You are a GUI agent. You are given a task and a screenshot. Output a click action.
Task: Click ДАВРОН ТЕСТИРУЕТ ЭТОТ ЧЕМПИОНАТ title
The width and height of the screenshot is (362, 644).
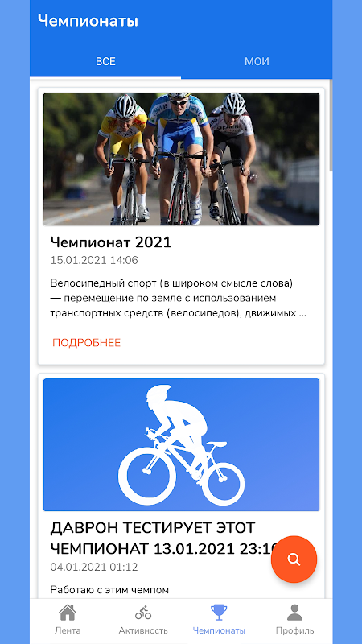164,538
